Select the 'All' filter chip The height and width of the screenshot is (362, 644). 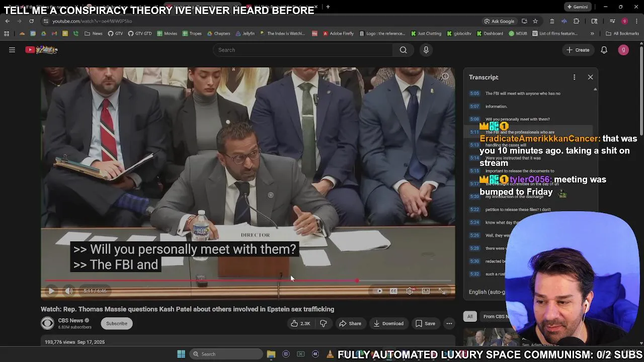pyautogui.click(x=470, y=316)
